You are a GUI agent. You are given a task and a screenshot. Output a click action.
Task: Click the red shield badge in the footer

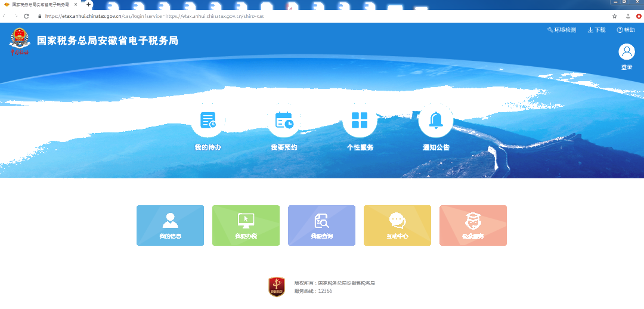pos(277,287)
